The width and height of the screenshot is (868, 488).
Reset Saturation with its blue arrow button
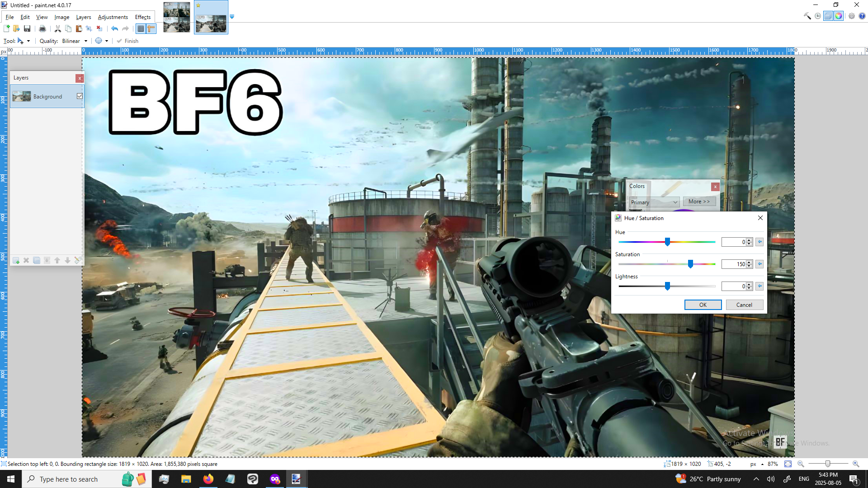coord(759,264)
